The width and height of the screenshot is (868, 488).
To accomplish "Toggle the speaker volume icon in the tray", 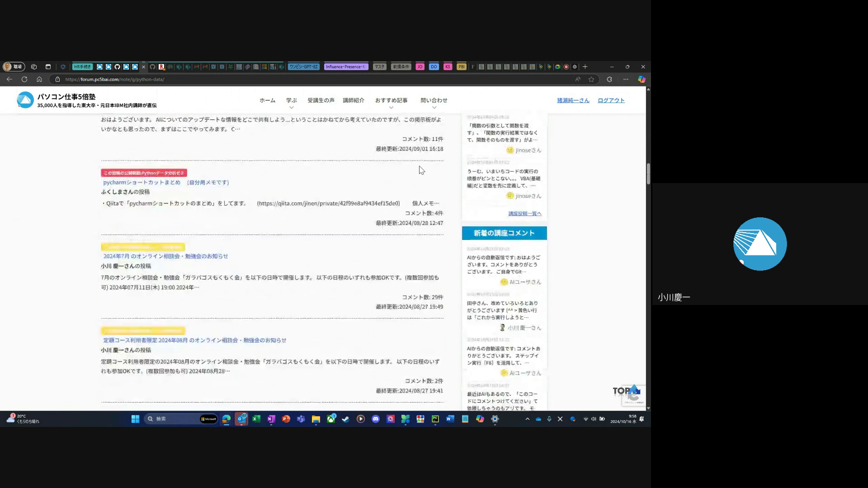I will click(x=594, y=419).
